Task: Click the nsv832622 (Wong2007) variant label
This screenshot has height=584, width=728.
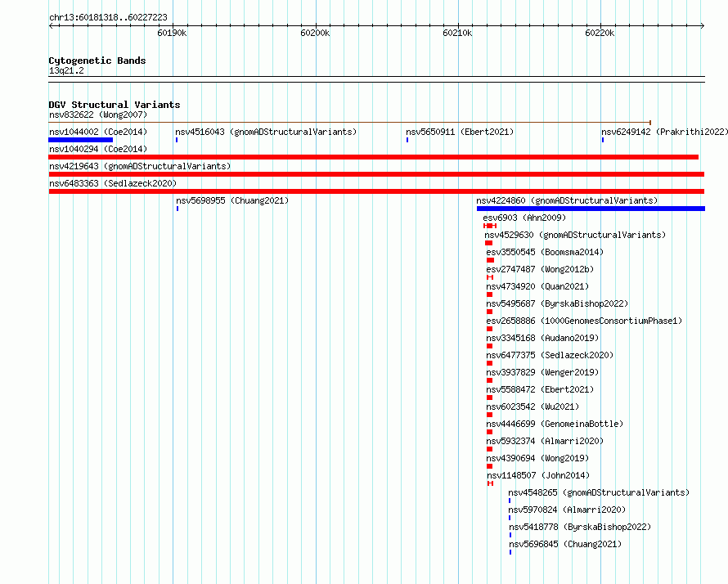Action: pyautogui.click(x=98, y=115)
